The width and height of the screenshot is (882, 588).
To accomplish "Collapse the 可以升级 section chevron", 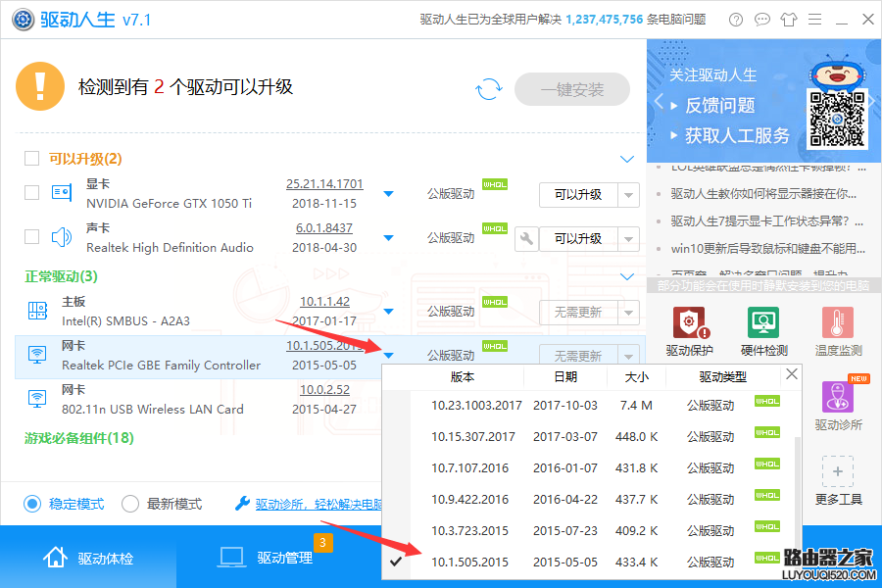I will [x=626, y=159].
